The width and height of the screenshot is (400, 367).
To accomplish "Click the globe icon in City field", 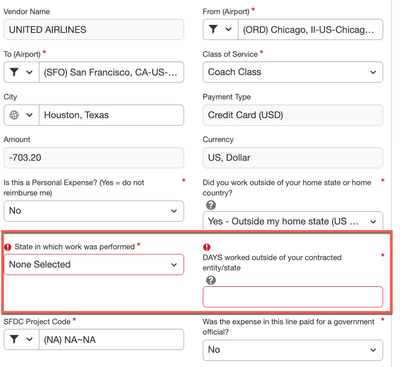I will point(14,115).
